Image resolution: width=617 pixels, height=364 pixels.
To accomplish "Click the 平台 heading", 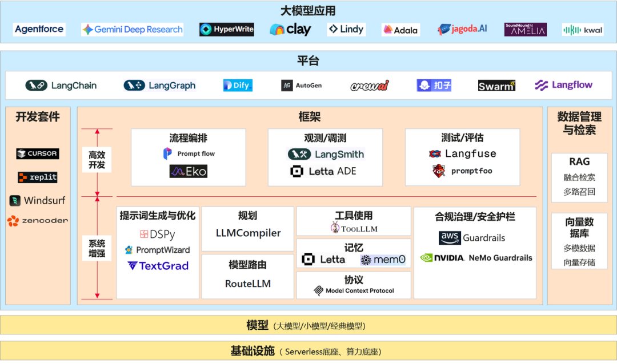I will point(308,61).
